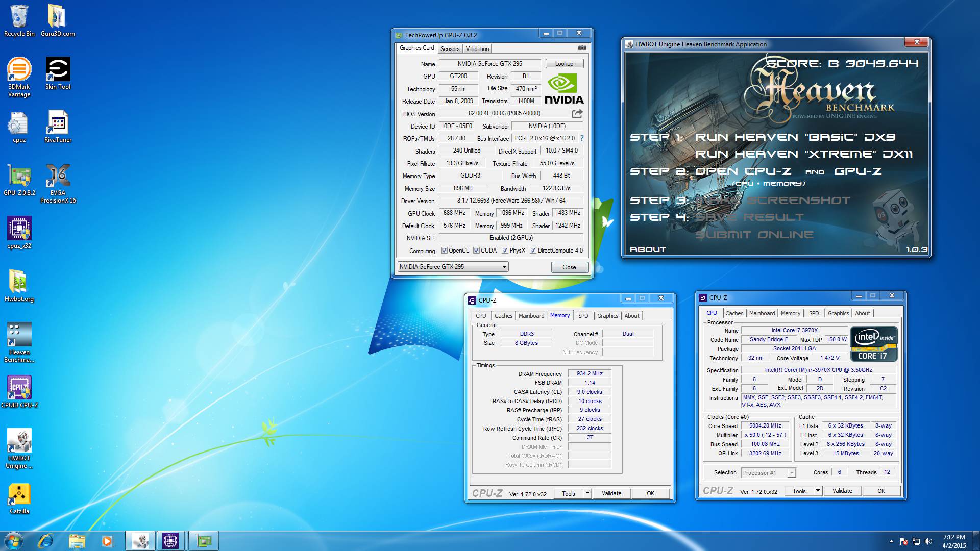Open Graphics tab in right CPU-Z window

point(838,313)
